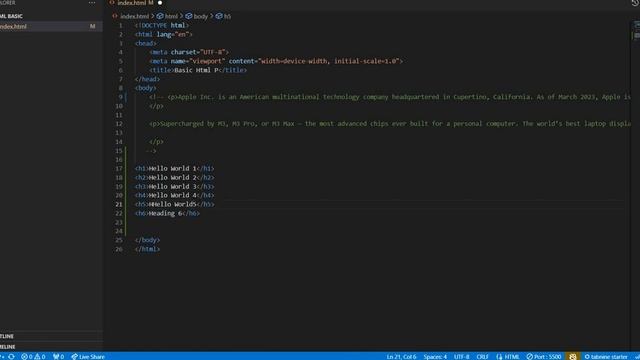
Task: Click the meta viewport line
Action: pyautogui.click(x=276, y=61)
